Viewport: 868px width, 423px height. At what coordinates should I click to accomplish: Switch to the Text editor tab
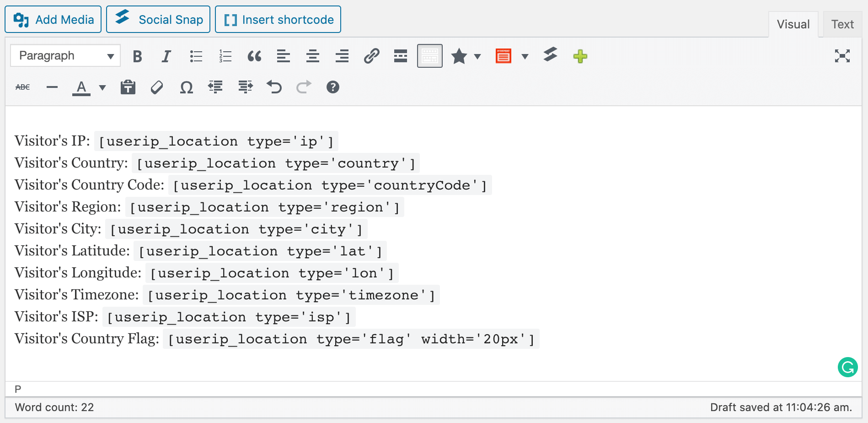[842, 24]
